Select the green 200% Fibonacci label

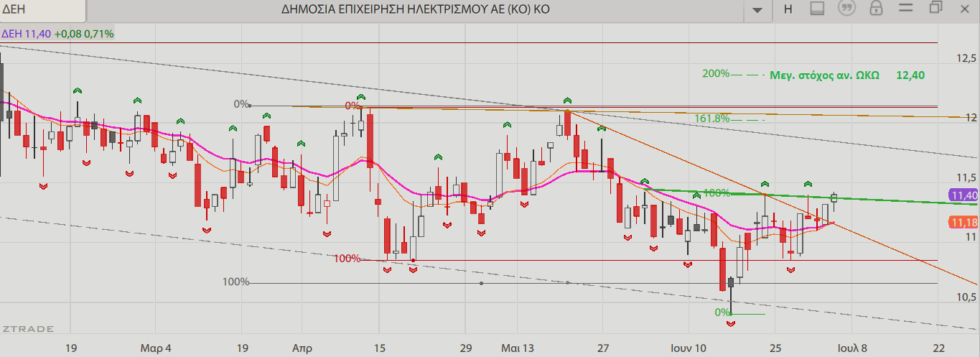(x=715, y=73)
